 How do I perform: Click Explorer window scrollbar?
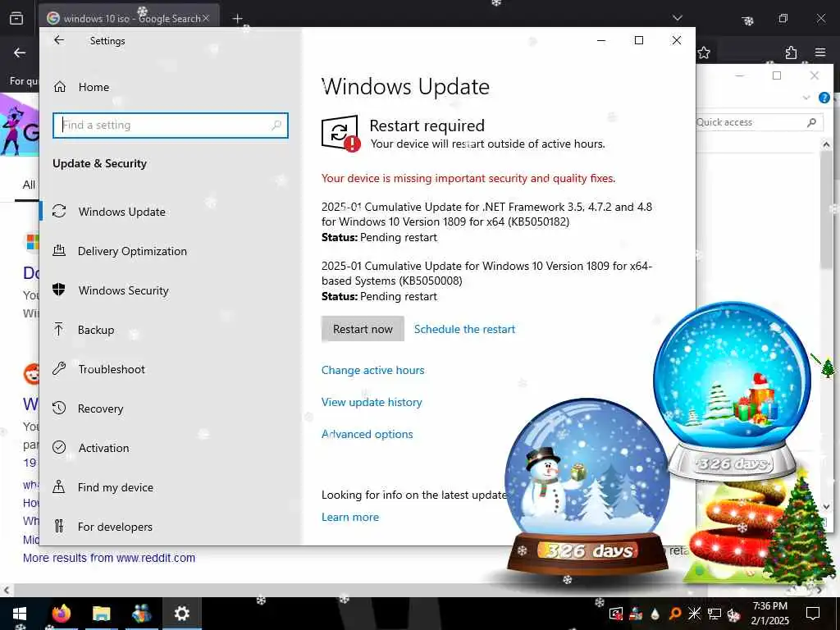point(826,209)
